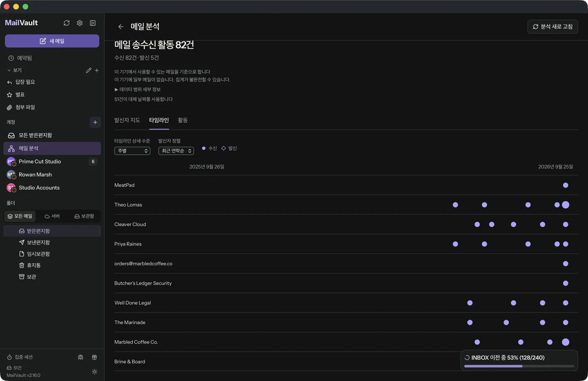588x381 pixels.
Task: Open the 휴지통 trash folder
Action: click(x=52, y=265)
